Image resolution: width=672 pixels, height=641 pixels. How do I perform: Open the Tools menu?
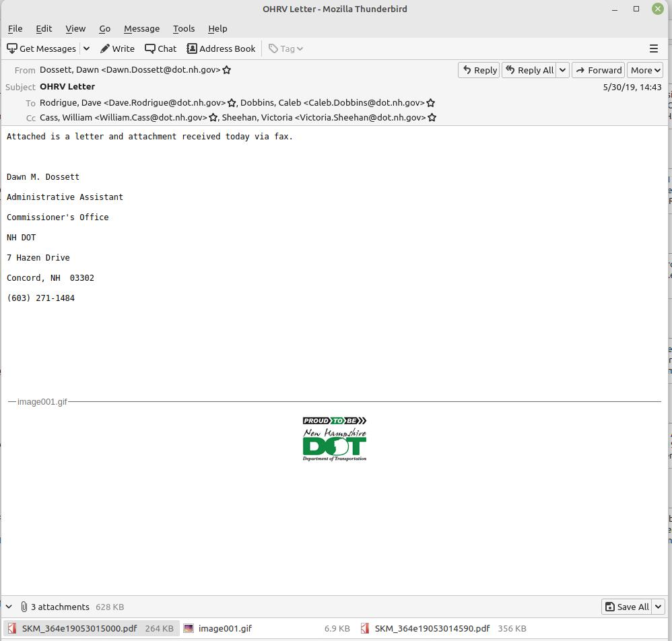coord(184,28)
